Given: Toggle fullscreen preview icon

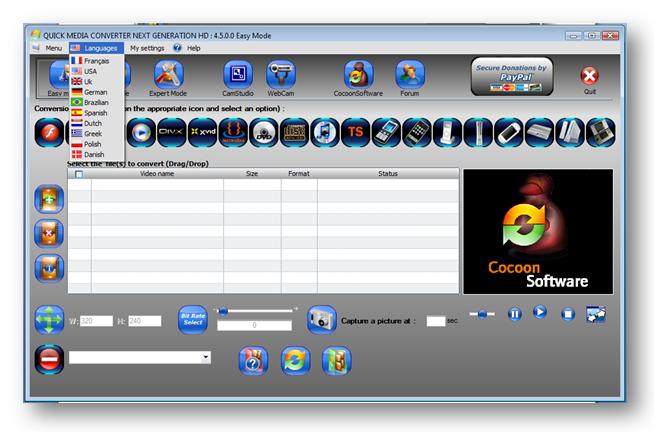Looking at the screenshot, I should pyautogui.click(x=596, y=314).
